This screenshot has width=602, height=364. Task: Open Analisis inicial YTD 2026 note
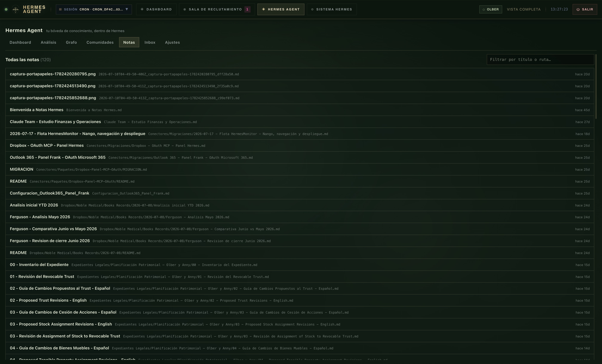coord(300,205)
